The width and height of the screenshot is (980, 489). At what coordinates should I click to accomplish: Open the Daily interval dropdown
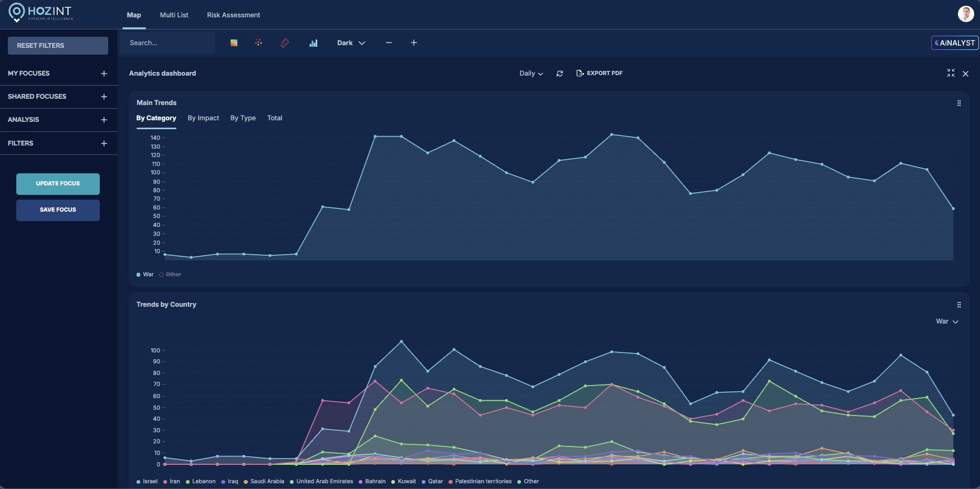[531, 74]
